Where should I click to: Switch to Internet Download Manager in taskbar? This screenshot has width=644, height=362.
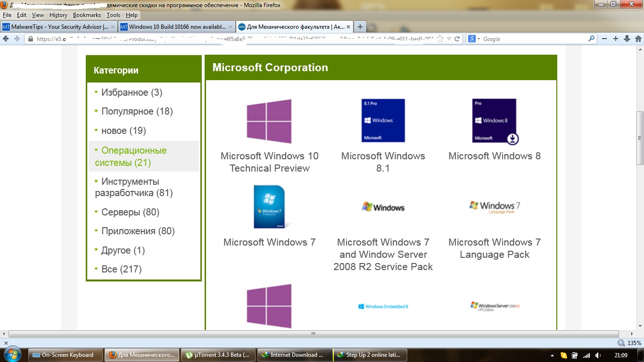pos(295,355)
